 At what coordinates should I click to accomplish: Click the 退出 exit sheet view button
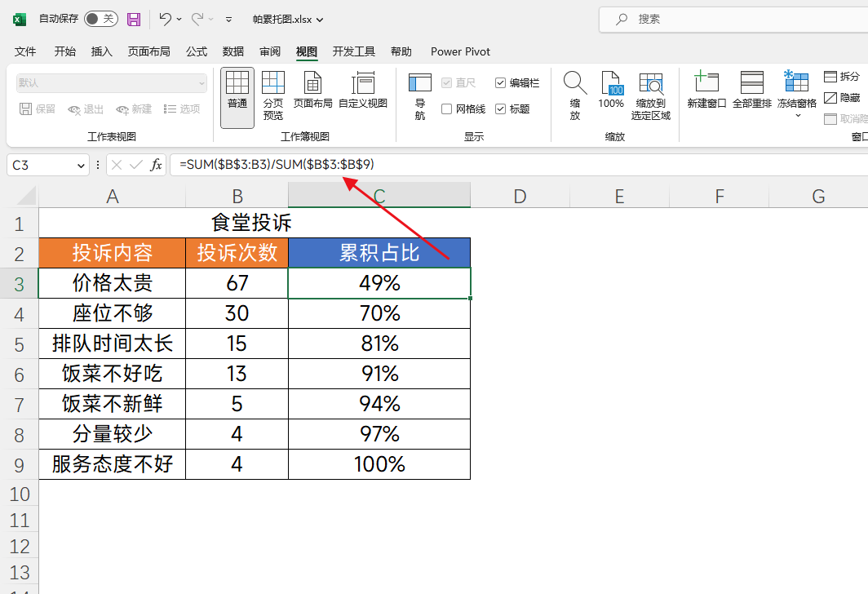point(86,109)
